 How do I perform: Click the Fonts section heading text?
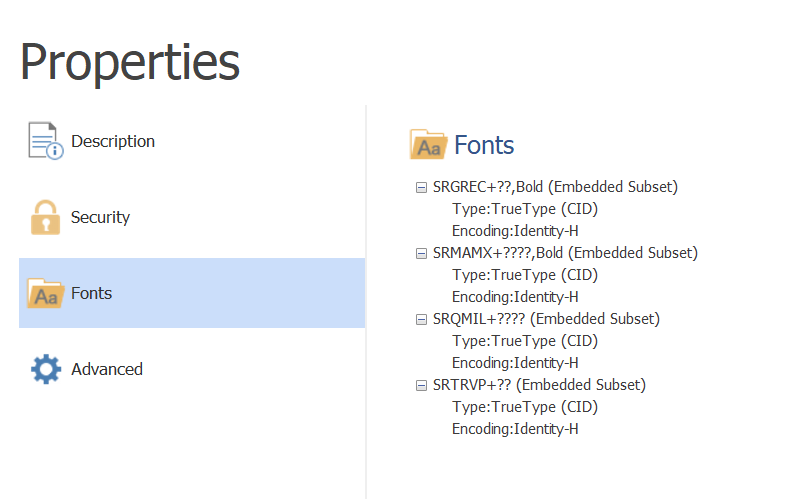pyautogui.click(x=484, y=145)
